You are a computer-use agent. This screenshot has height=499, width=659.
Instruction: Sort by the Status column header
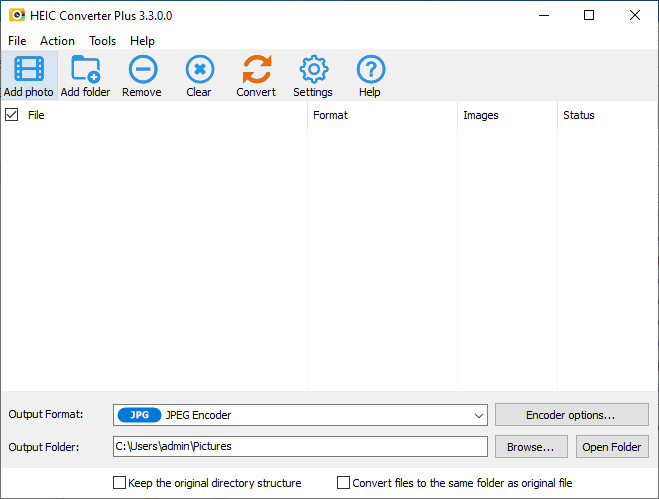click(x=608, y=115)
